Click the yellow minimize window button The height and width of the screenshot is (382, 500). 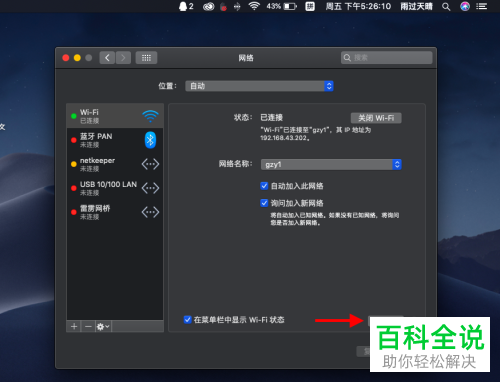click(77, 58)
